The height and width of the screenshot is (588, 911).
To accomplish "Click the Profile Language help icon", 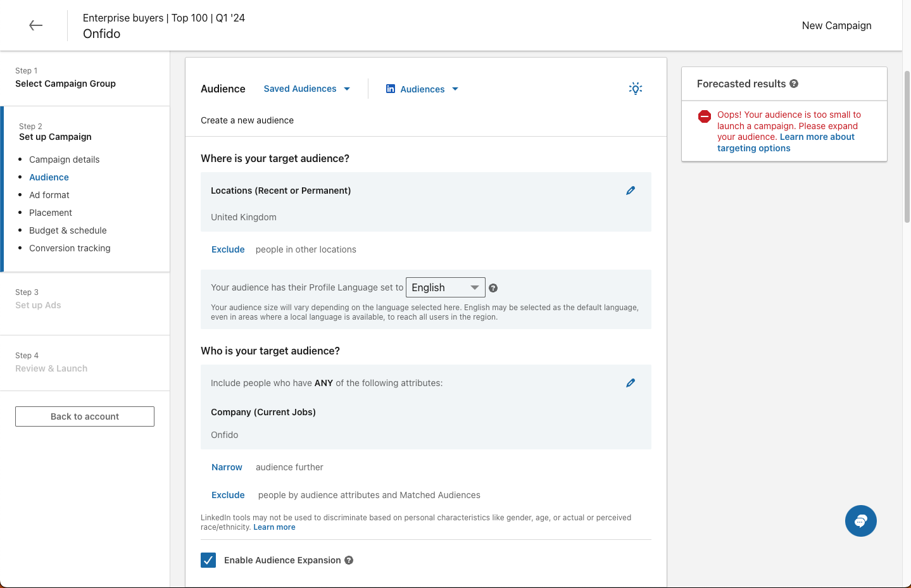I will [493, 288].
